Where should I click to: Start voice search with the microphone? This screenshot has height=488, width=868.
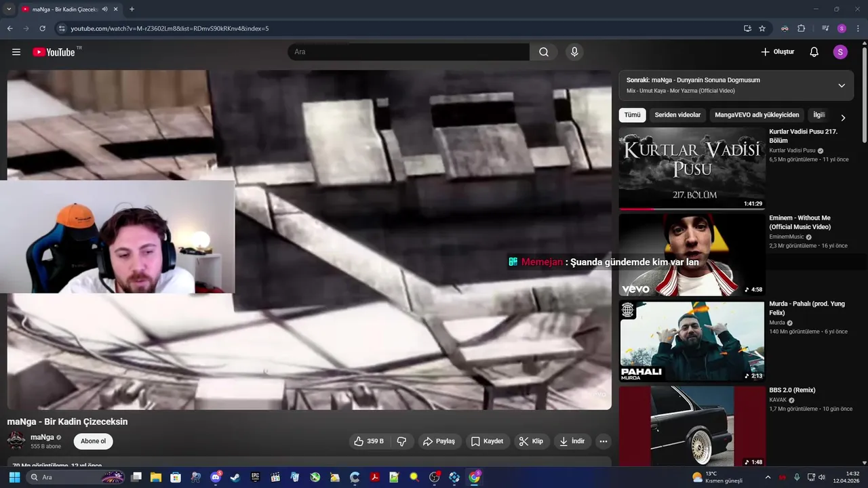[x=574, y=52]
